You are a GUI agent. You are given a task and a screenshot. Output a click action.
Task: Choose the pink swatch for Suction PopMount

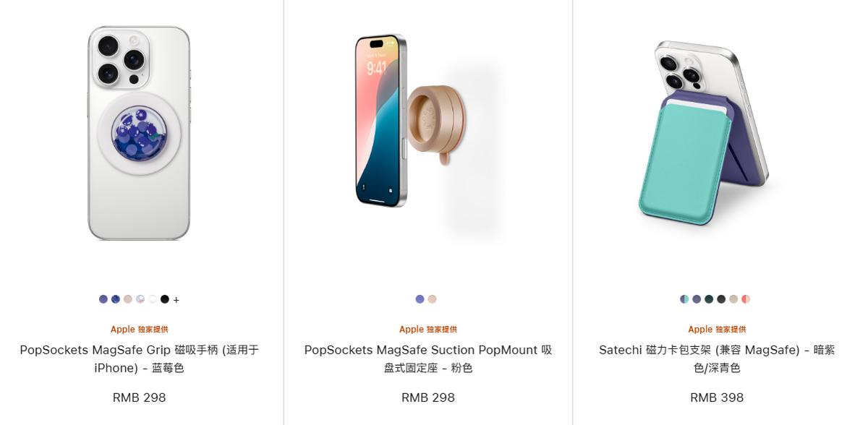pyautogui.click(x=432, y=299)
